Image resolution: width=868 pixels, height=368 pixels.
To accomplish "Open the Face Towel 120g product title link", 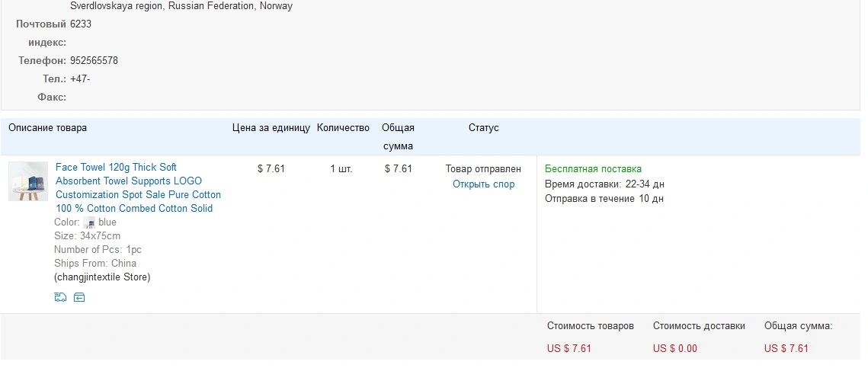I will tap(139, 187).
